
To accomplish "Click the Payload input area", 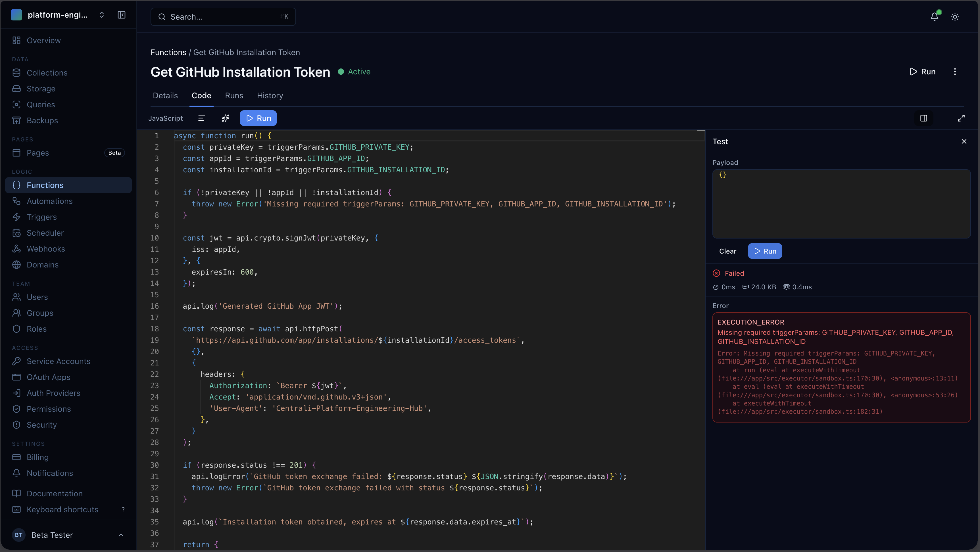I will point(841,204).
